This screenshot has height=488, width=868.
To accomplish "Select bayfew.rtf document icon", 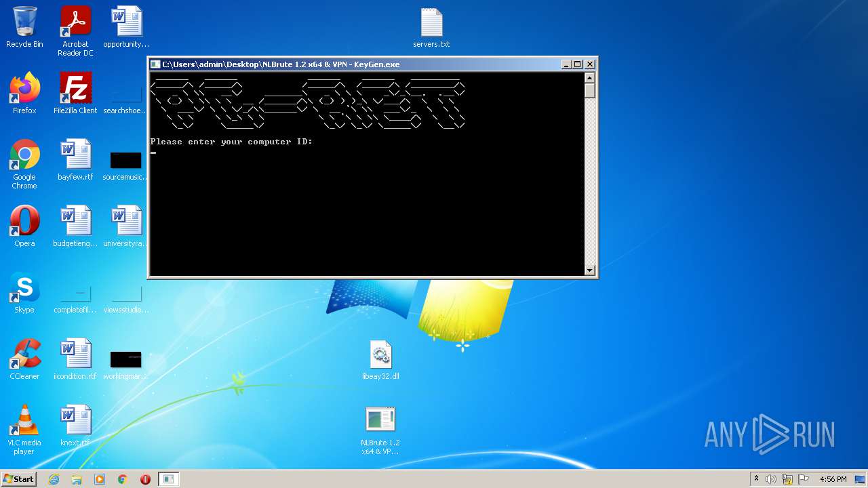I will click(75, 160).
